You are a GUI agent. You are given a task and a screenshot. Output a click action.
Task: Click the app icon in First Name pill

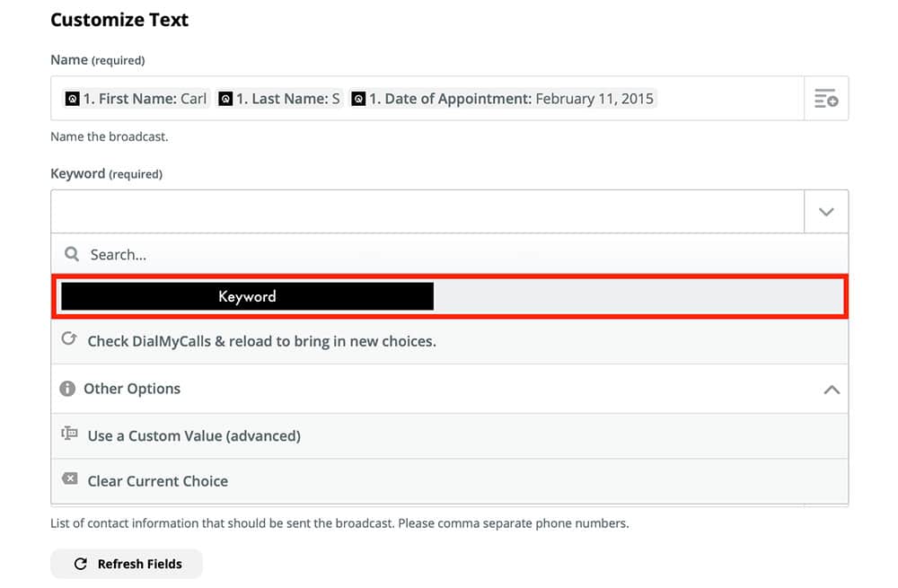[72, 99]
